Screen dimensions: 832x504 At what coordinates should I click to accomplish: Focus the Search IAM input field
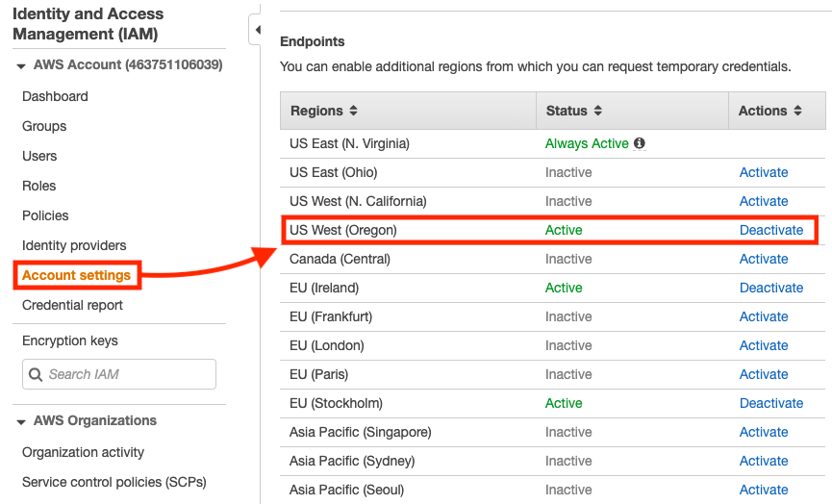click(x=119, y=374)
